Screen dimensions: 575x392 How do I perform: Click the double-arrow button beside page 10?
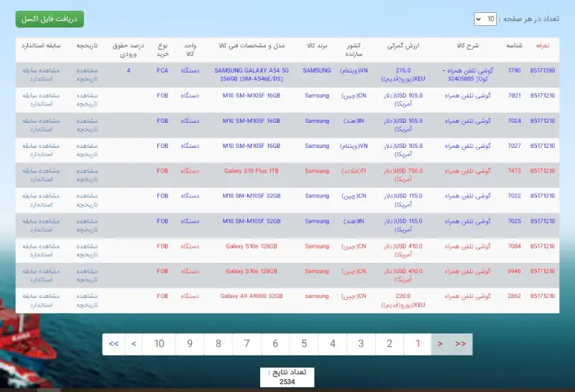114,344
